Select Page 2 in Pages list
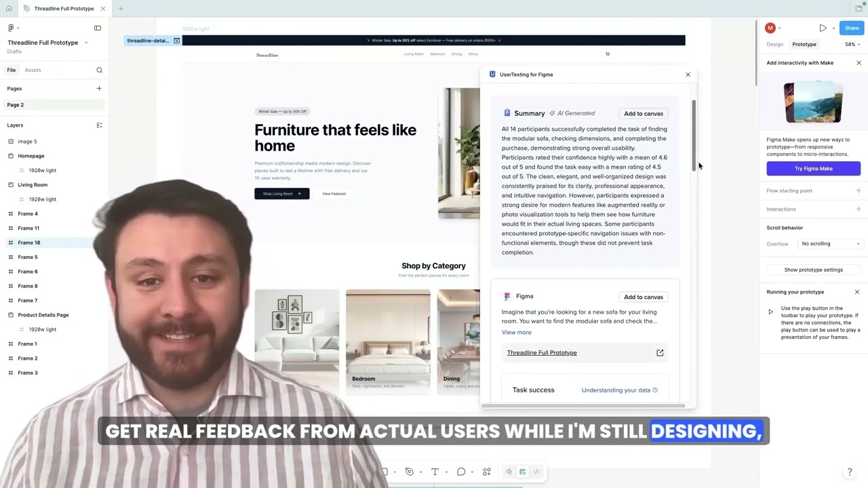Screen dimensions: 868x488 [54, 105]
